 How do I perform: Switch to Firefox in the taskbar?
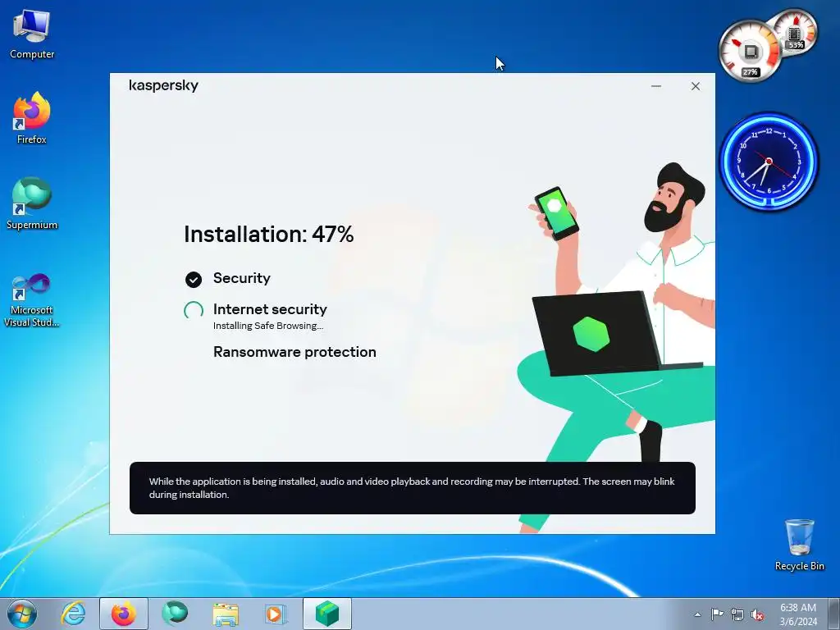point(123,614)
